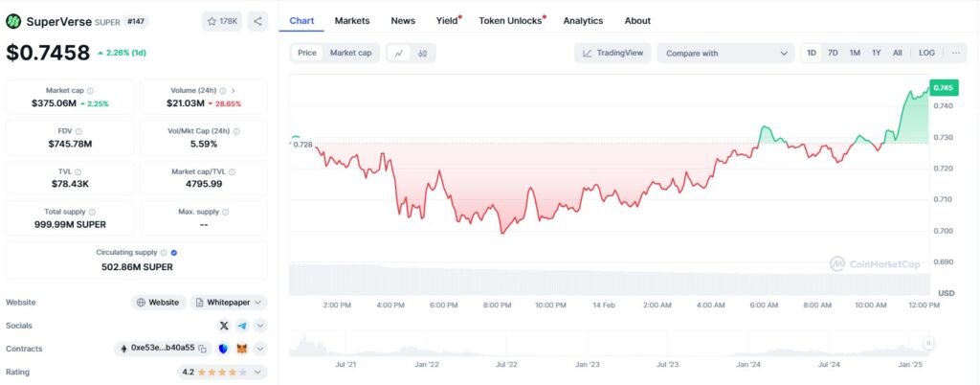Screen dimensions: 980x385
Task: Open the Compare with dropdown
Action: 724,54
